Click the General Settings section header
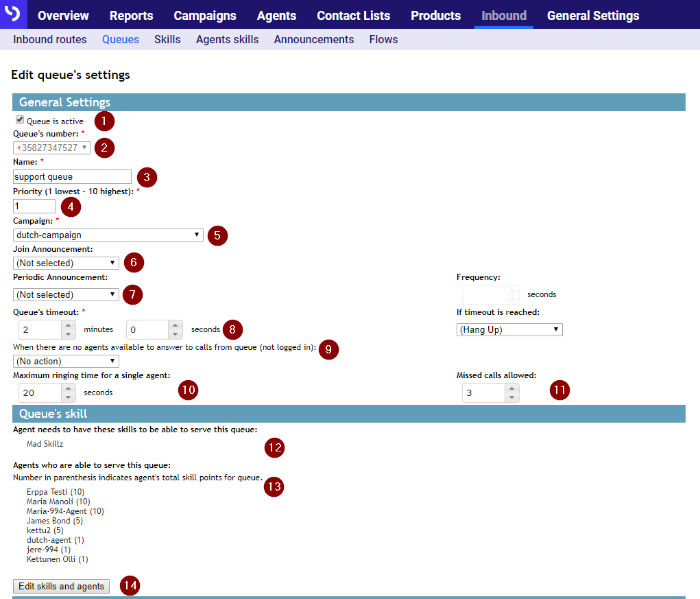Screen dimensions: 700x599 [349, 102]
